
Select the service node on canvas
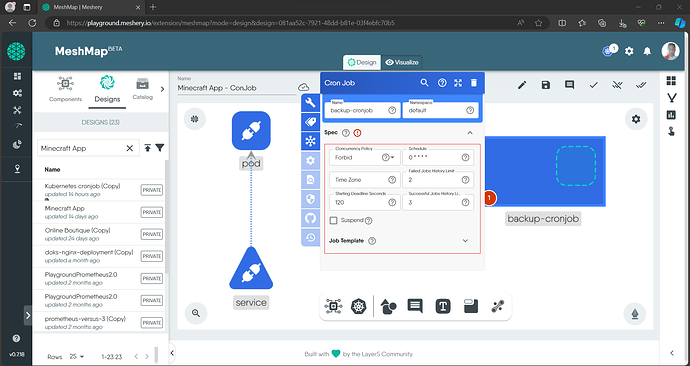click(x=251, y=269)
